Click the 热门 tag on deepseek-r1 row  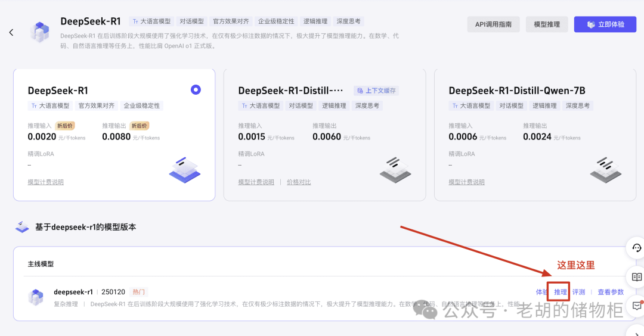pyautogui.click(x=138, y=292)
